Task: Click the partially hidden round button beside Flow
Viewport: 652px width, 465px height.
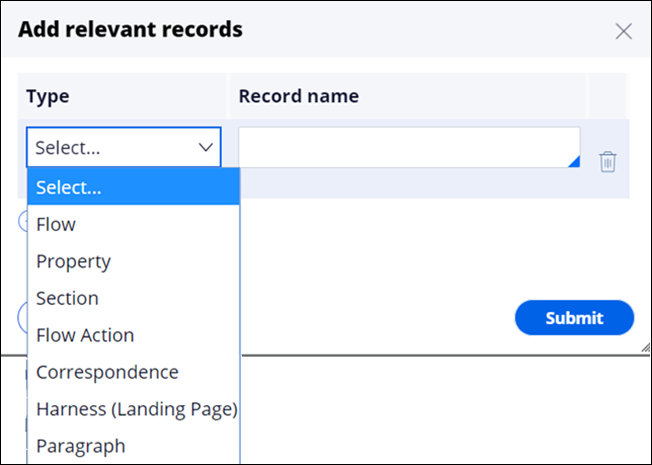Action: (x=22, y=222)
